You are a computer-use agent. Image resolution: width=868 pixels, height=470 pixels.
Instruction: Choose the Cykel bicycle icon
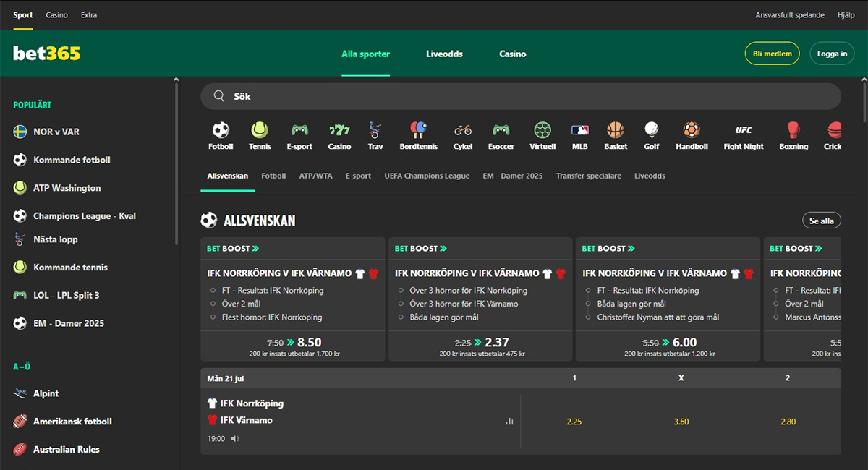[x=463, y=130]
